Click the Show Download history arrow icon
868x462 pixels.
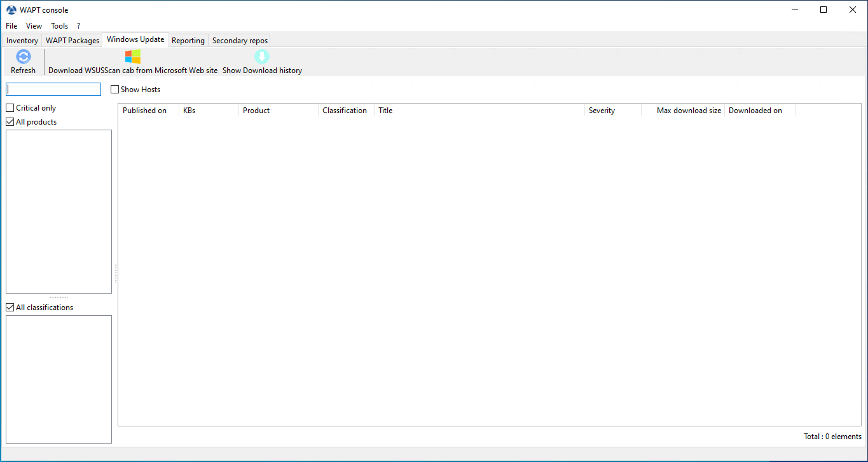pos(261,57)
